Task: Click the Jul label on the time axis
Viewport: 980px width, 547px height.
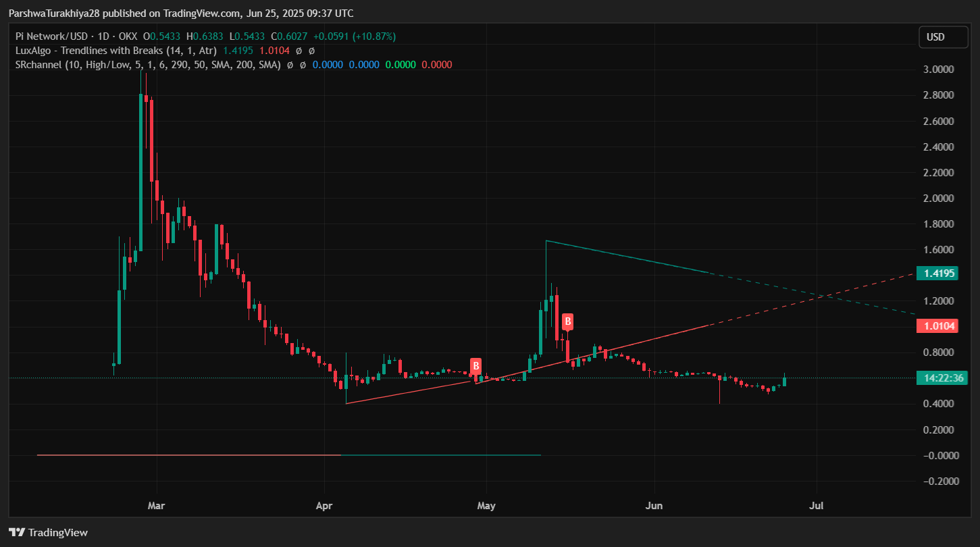Action: (816, 505)
